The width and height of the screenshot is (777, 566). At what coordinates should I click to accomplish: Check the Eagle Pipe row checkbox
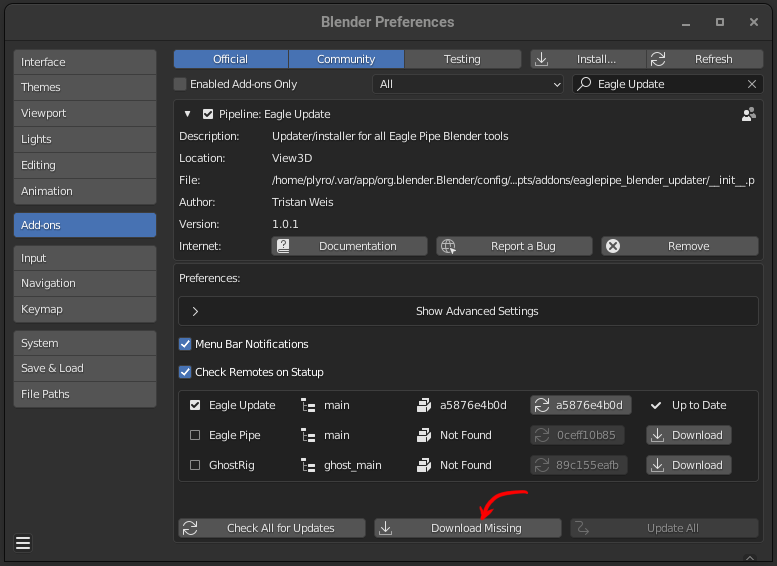click(195, 435)
